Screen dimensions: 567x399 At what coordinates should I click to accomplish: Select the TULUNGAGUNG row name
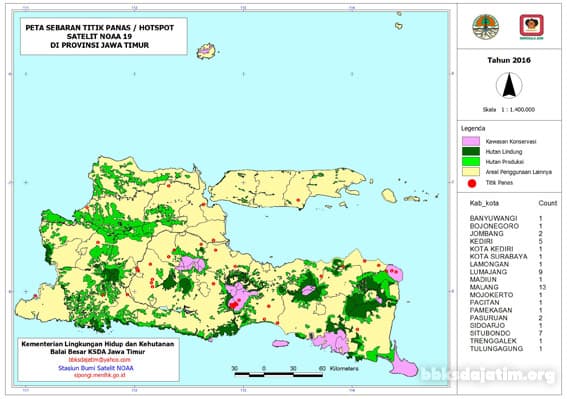(x=496, y=349)
